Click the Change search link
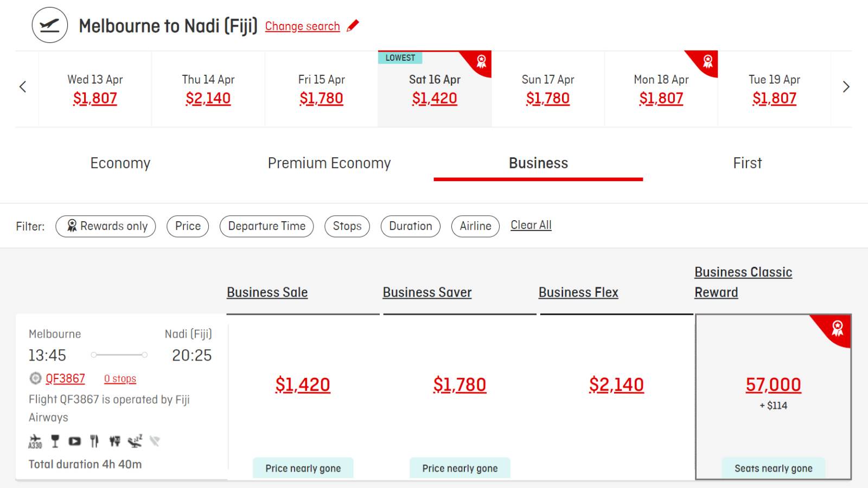Screen dimensions: 868x488 (302, 26)
